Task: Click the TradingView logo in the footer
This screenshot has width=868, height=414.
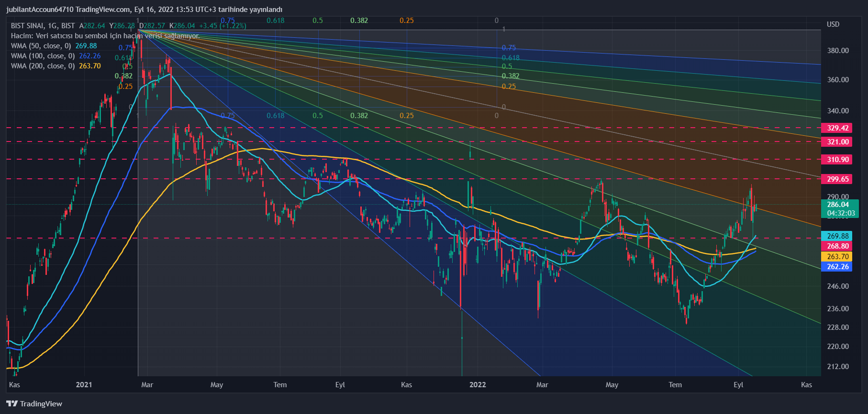Action: click(x=34, y=404)
